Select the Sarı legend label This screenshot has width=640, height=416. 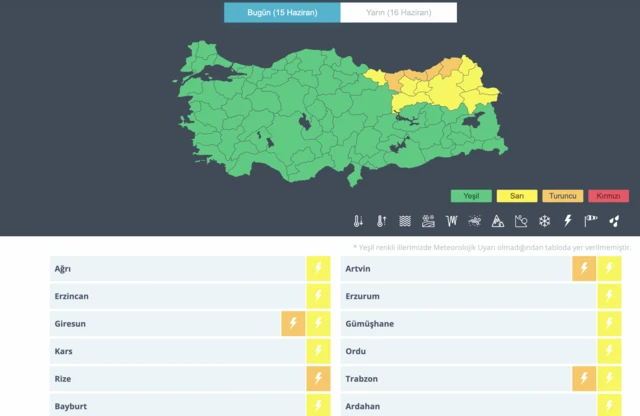pos(517,196)
